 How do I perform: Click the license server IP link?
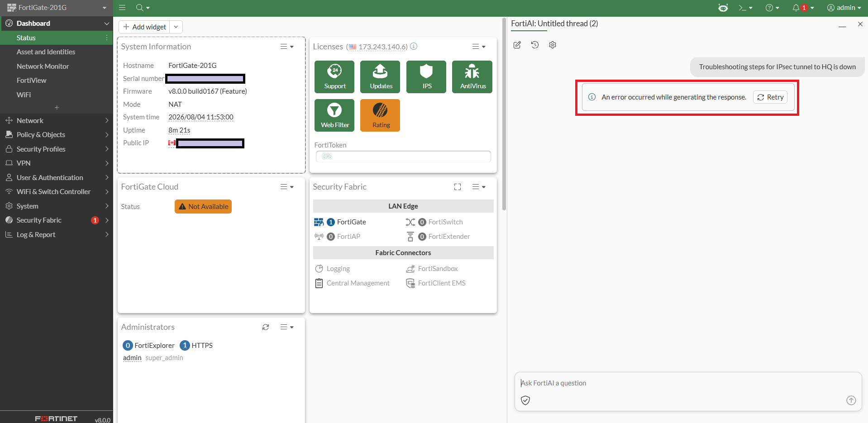pyautogui.click(x=383, y=47)
